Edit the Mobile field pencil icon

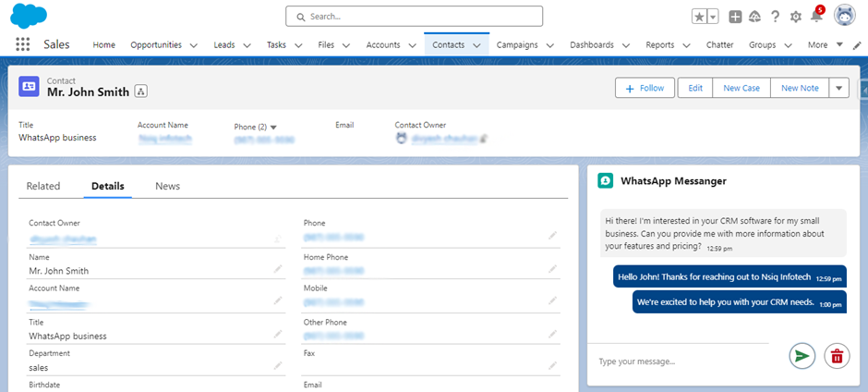coord(552,300)
